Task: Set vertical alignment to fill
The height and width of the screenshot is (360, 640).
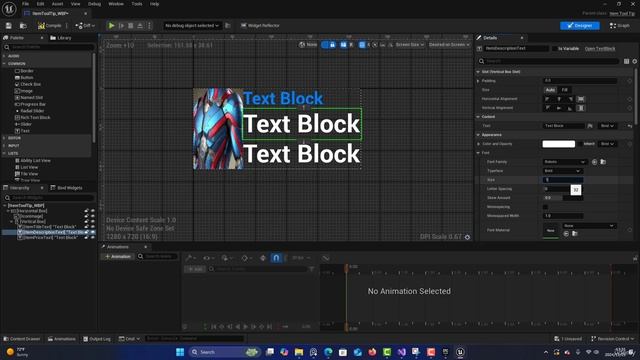Action: 581,108
